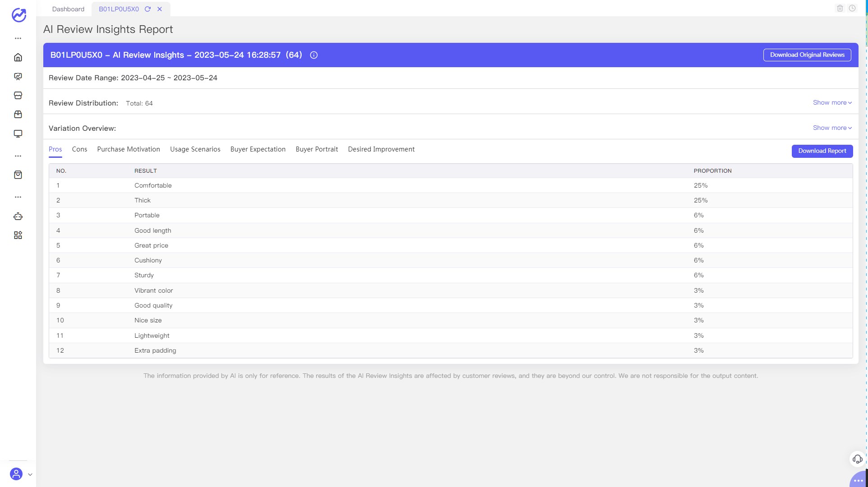Click the ellipsis above the robot icon
868x487 pixels.
pyautogui.click(x=18, y=197)
